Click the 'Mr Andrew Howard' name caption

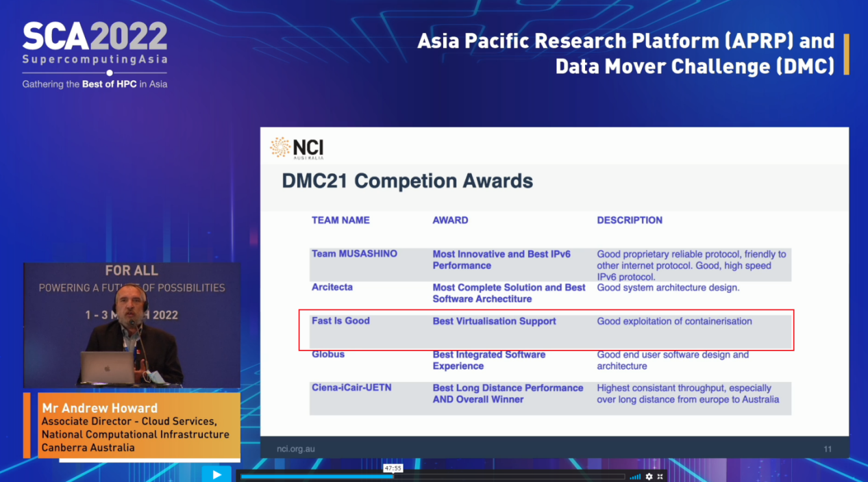coord(99,408)
